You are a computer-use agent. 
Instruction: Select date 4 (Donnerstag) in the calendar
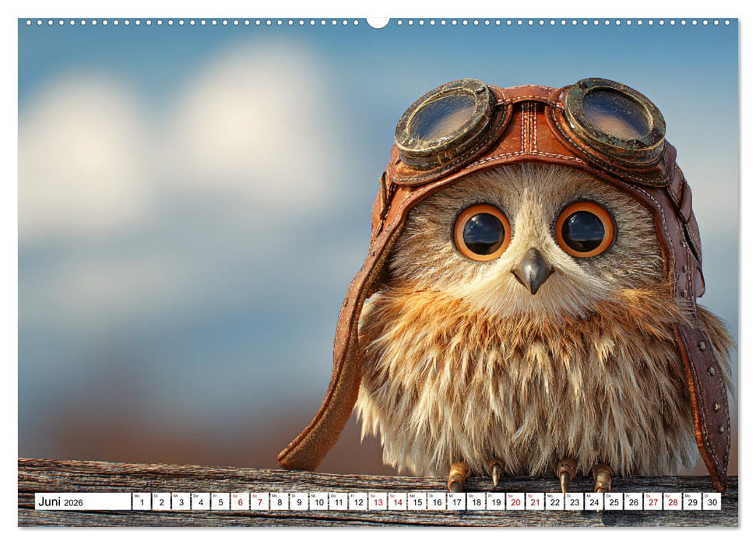pos(200,501)
